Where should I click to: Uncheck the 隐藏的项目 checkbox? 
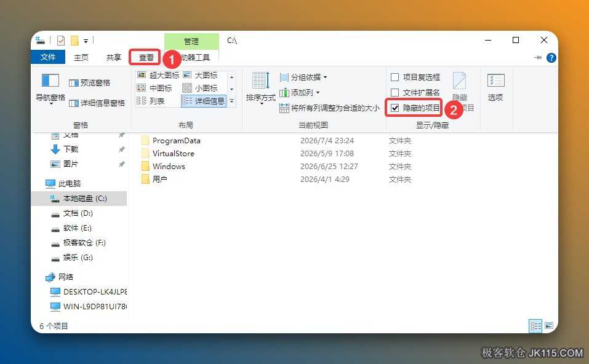pos(395,108)
